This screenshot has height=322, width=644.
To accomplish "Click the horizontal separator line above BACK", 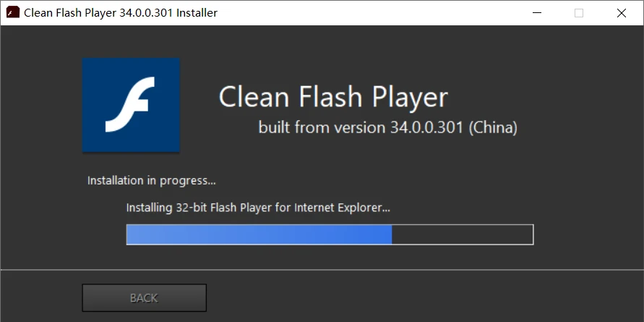I will pyautogui.click(x=322, y=270).
